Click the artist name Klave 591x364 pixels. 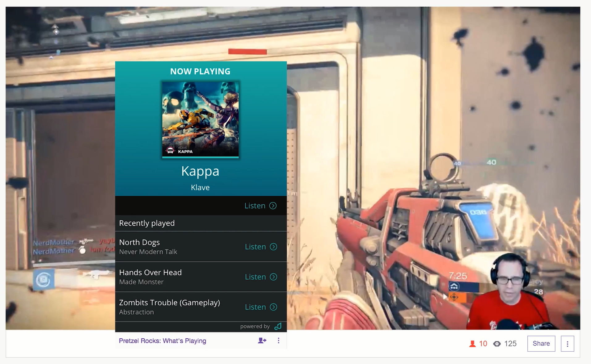(200, 187)
